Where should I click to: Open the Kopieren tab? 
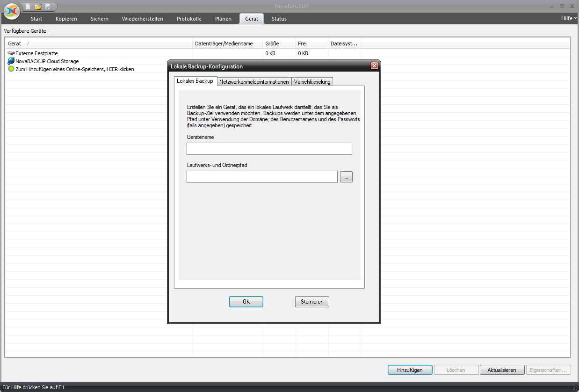(x=66, y=19)
